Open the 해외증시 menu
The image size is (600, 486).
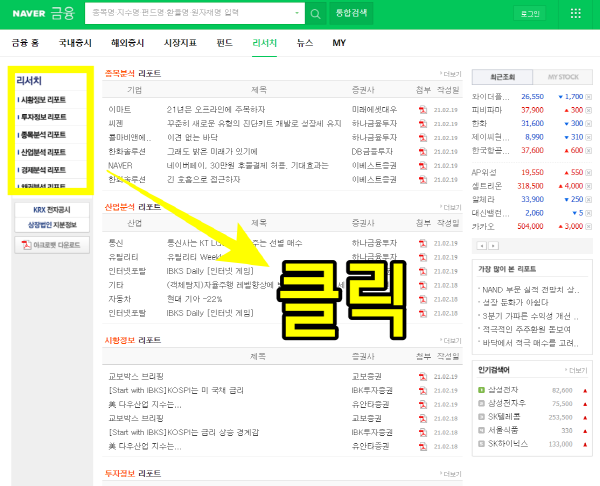[x=127, y=43]
